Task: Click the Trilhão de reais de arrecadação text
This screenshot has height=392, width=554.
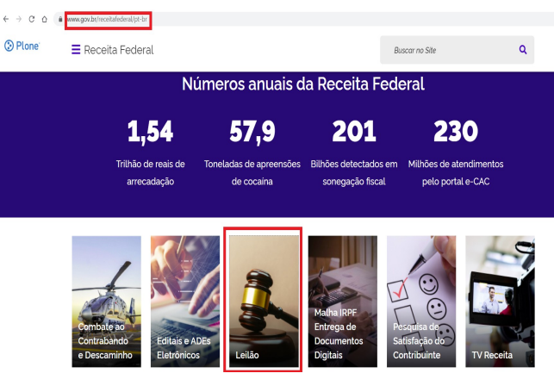Action: (150, 172)
